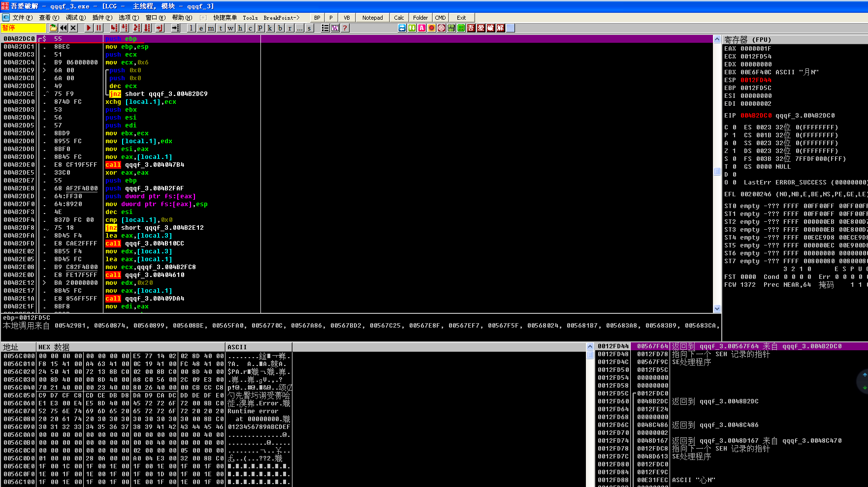868x487 pixels.
Task: Click the green up-down arrows plugin icon
Action: [412, 28]
